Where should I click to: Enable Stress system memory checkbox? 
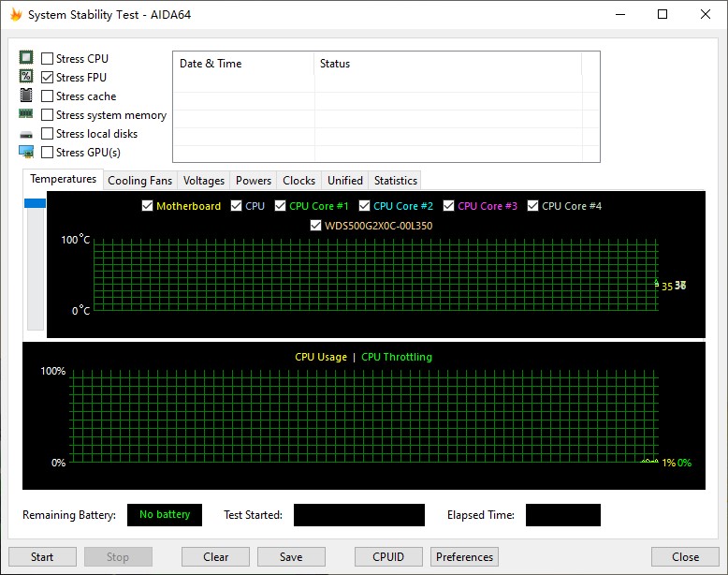pyautogui.click(x=47, y=115)
